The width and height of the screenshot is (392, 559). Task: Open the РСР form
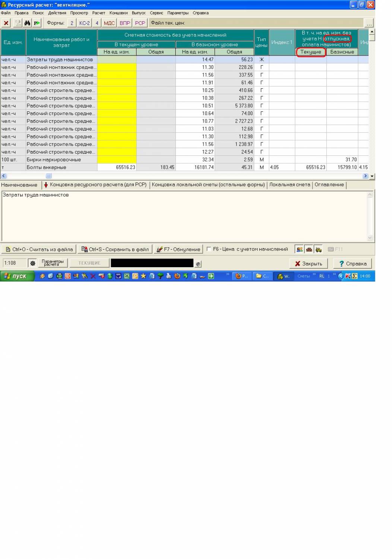coord(140,23)
